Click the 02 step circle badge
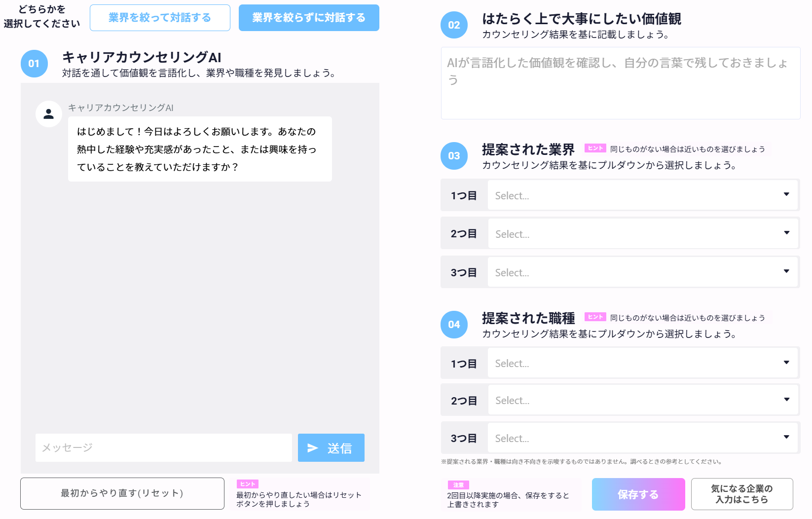Screen dimensions: 812x519 tap(454, 25)
